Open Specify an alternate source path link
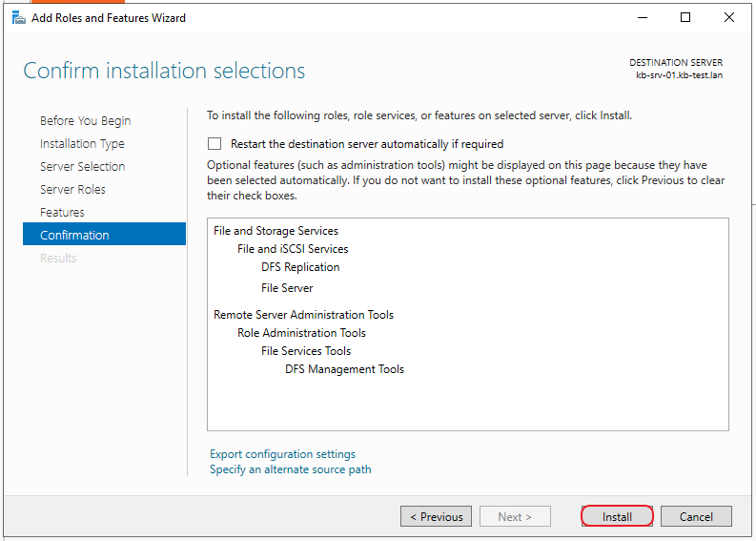This screenshot has width=756, height=541. 291,469
